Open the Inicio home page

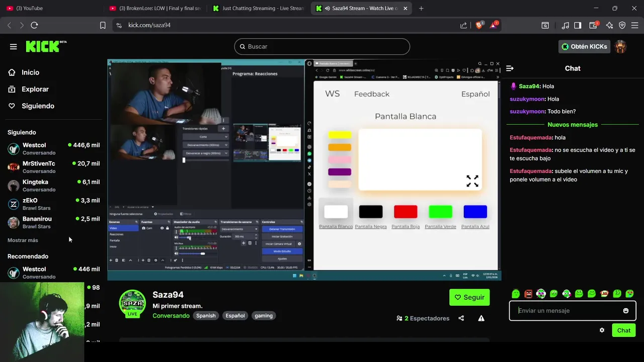[30, 72]
